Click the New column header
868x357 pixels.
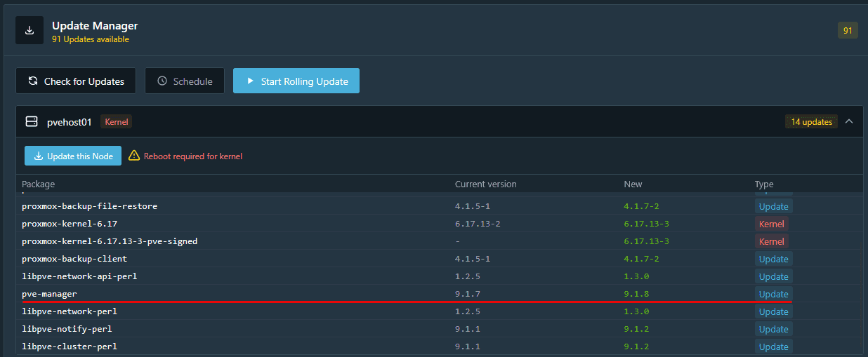coord(633,184)
